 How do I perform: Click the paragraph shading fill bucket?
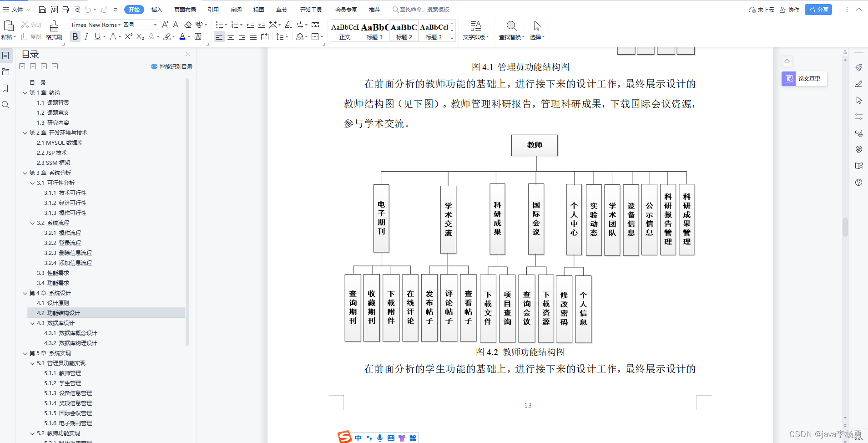pyautogui.click(x=299, y=36)
